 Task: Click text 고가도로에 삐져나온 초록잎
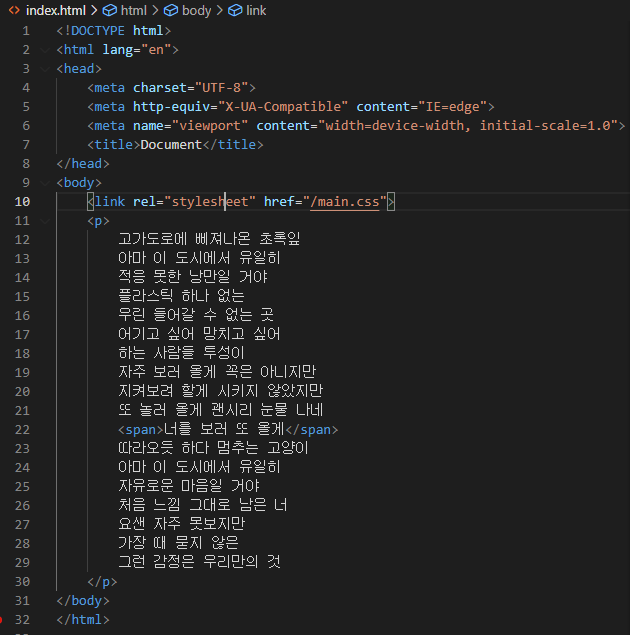click(209, 239)
